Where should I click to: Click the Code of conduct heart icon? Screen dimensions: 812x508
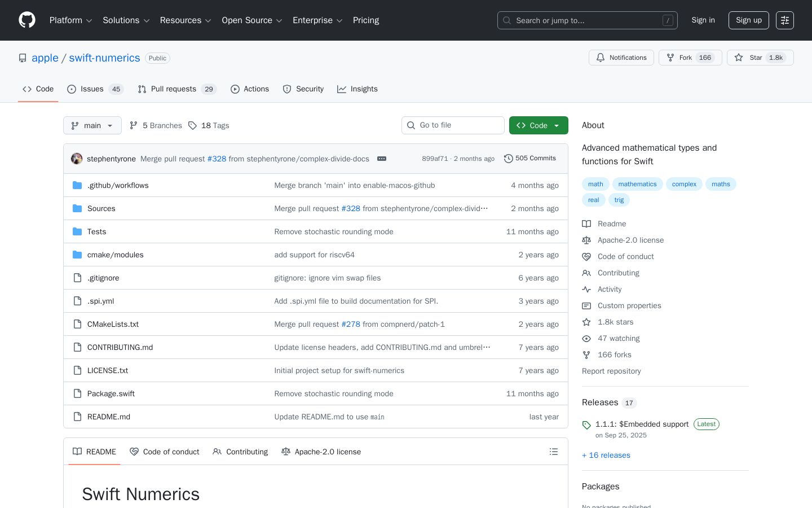[x=586, y=257]
